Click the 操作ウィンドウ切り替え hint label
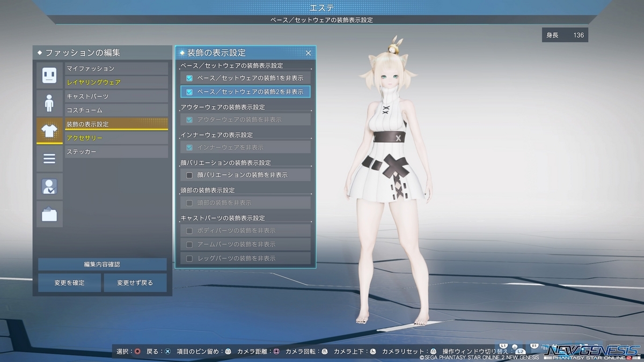Screen dimensions: 644x362 point(474,352)
